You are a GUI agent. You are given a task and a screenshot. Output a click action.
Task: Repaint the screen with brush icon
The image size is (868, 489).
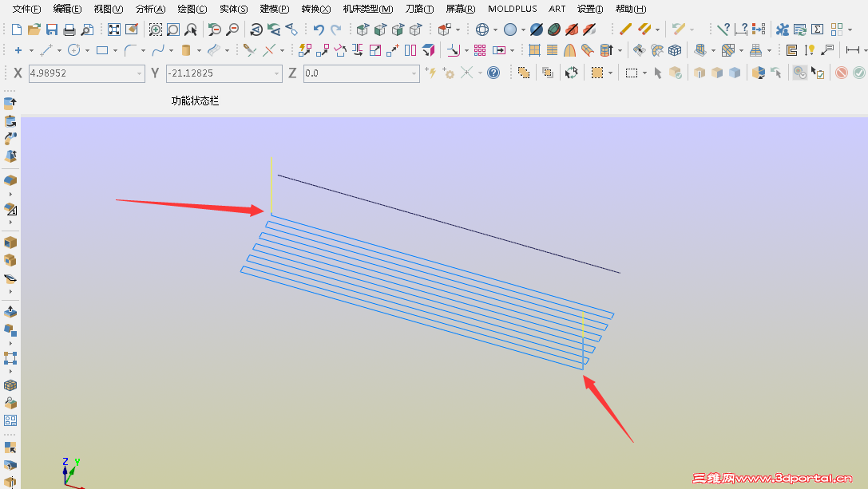132,30
